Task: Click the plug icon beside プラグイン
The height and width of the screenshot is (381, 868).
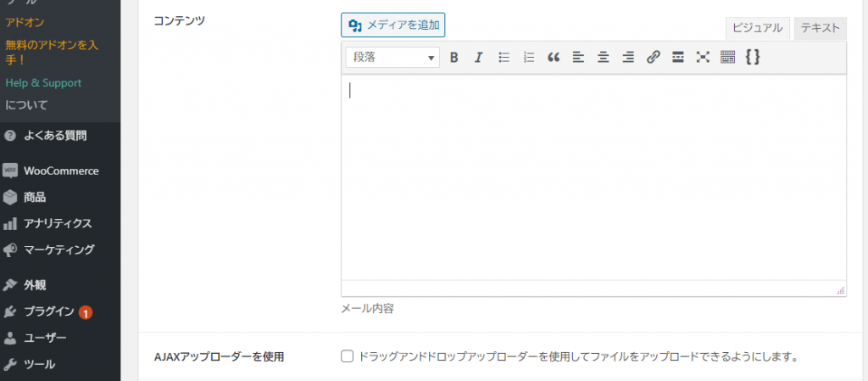Action: point(10,311)
